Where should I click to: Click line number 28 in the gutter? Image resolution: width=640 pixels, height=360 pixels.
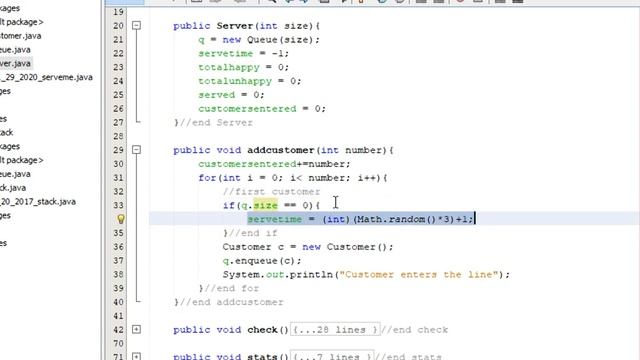(118, 136)
